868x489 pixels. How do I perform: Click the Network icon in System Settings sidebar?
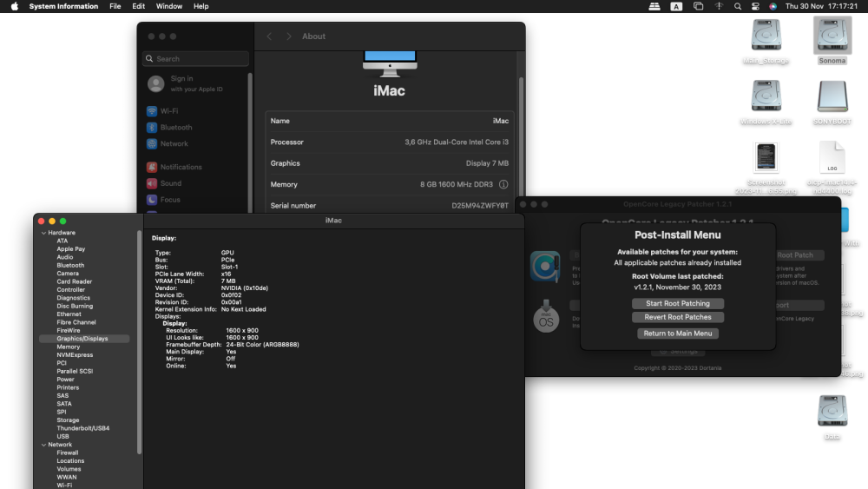[152, 143]
